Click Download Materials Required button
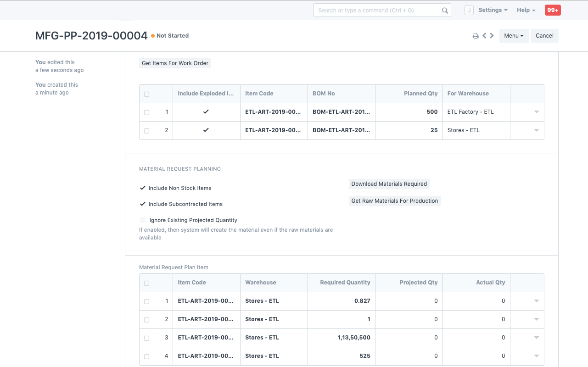 coord(389,184)
